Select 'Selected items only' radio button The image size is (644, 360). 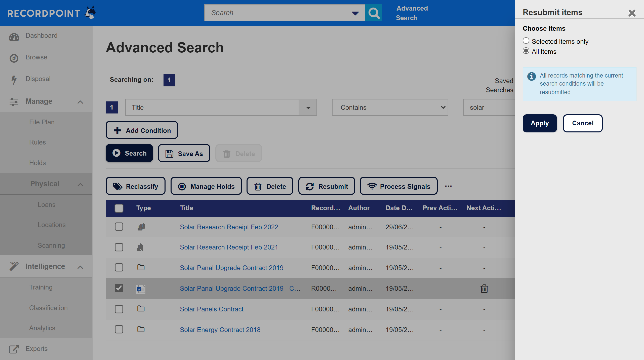point(526,41)
